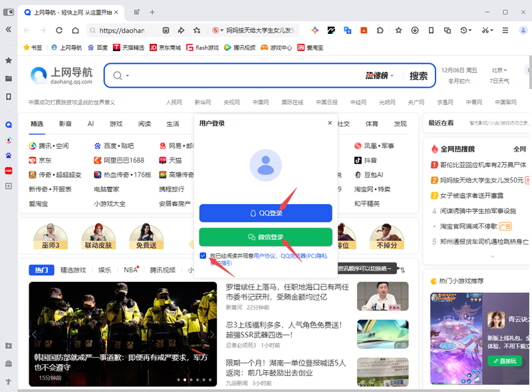The height and width of the screenshot is (392, 532).
Task: Click the 微信登录 WeChat login button
Action: (266, 237)
